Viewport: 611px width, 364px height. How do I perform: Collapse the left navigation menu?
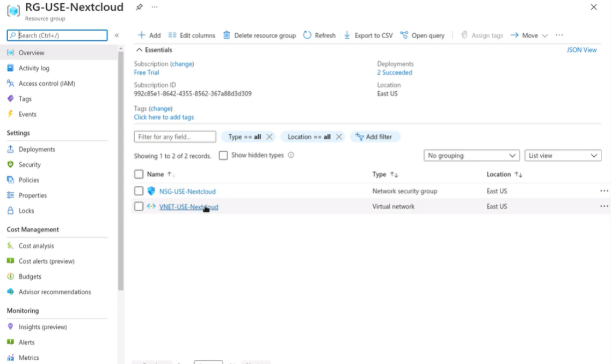pyautogui.click(x=117, y=35)
